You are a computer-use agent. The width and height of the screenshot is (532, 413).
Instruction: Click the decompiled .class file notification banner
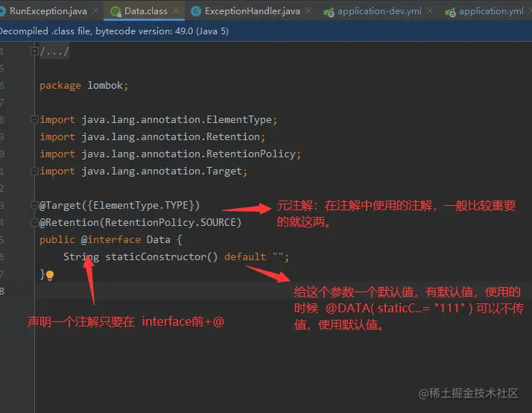(266, 31)
